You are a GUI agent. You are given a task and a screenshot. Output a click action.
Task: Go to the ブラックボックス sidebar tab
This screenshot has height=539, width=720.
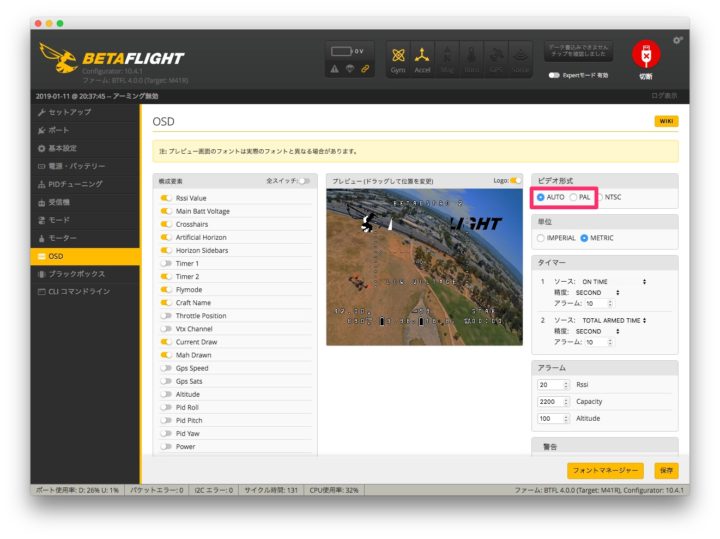coord(76,273)
